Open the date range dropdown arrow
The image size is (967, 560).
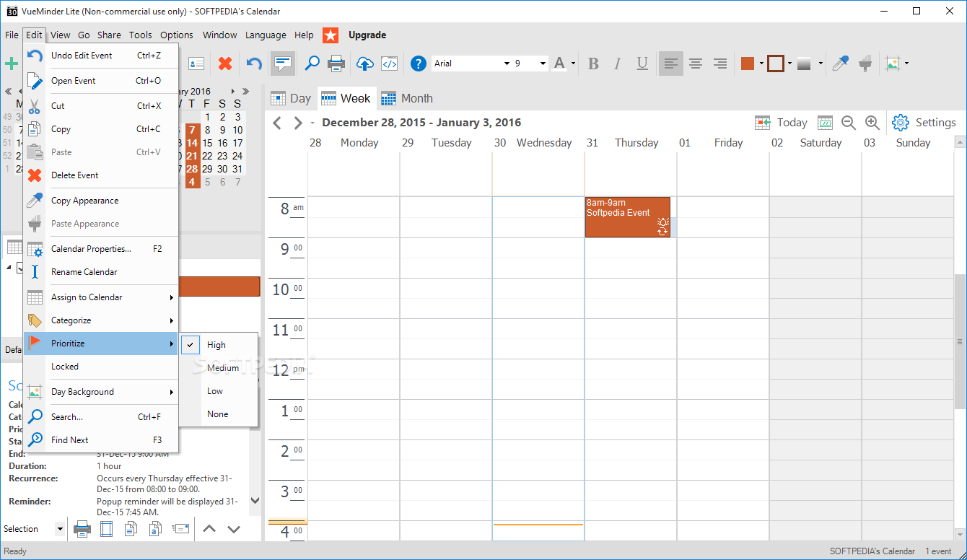tap(312, 123)
